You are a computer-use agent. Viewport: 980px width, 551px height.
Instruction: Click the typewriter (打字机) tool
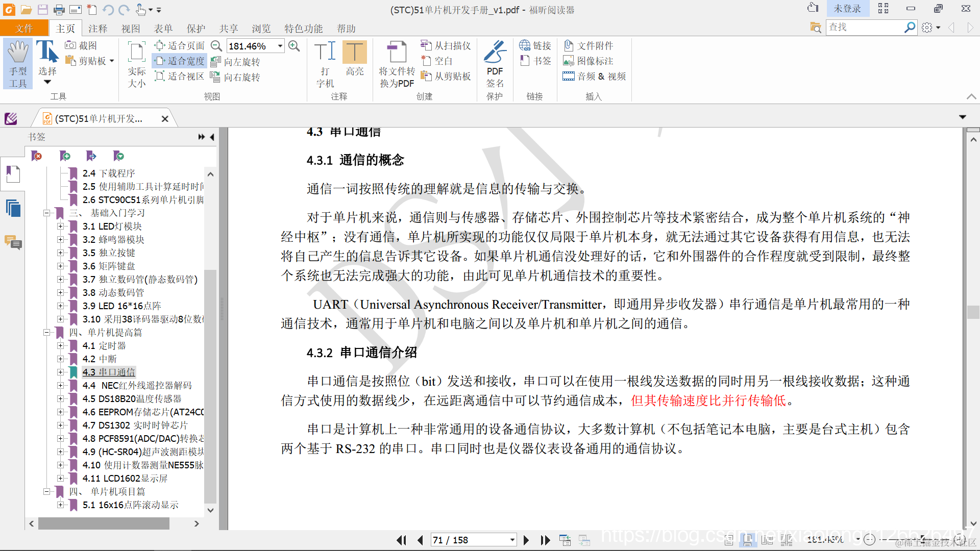click(325, 63)
